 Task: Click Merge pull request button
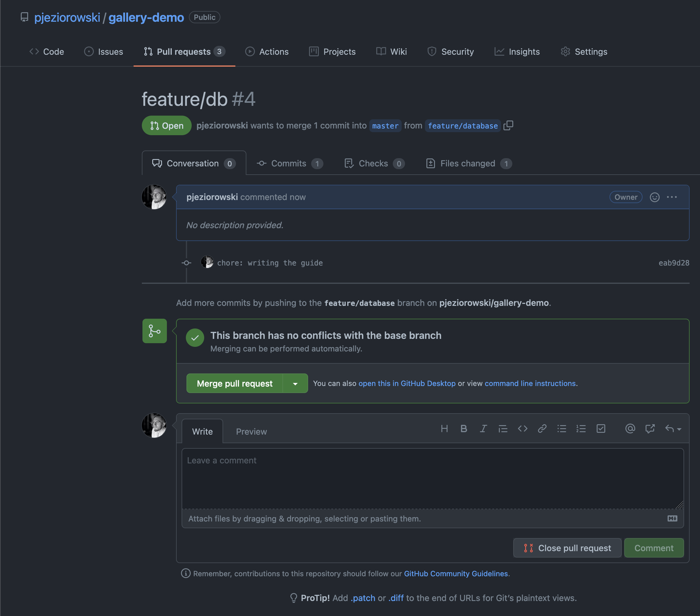point(234,383)
